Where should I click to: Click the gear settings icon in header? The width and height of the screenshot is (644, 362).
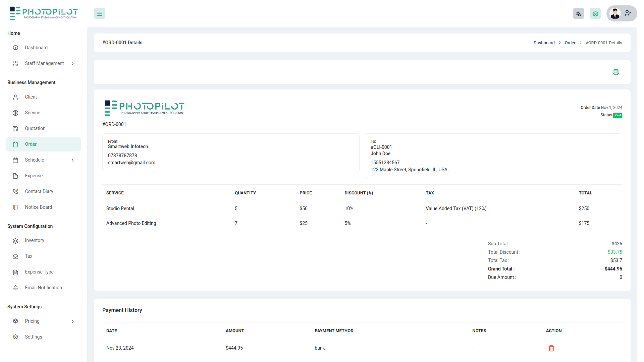595,14
